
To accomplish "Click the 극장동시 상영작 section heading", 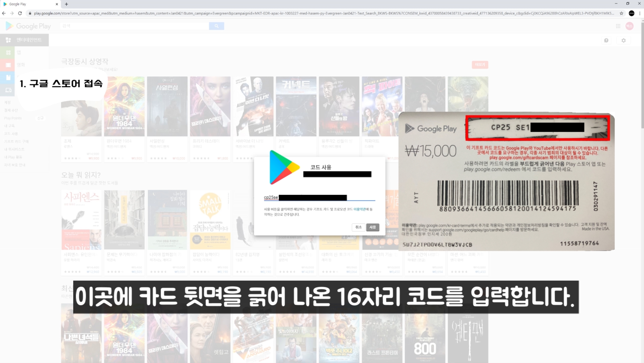I will point(85,61).
